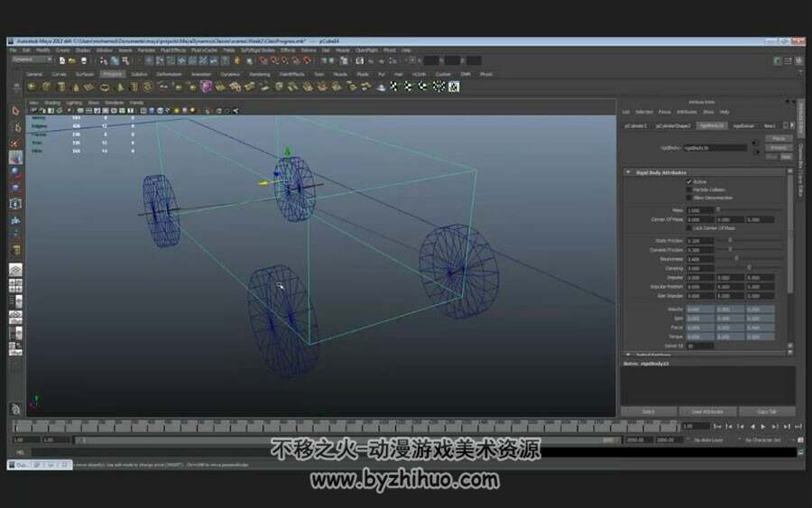This screenshot has width=812, height=508.
Task: Toggle the Channel Box / Layer Editor side tab
Action: (801, 169)
